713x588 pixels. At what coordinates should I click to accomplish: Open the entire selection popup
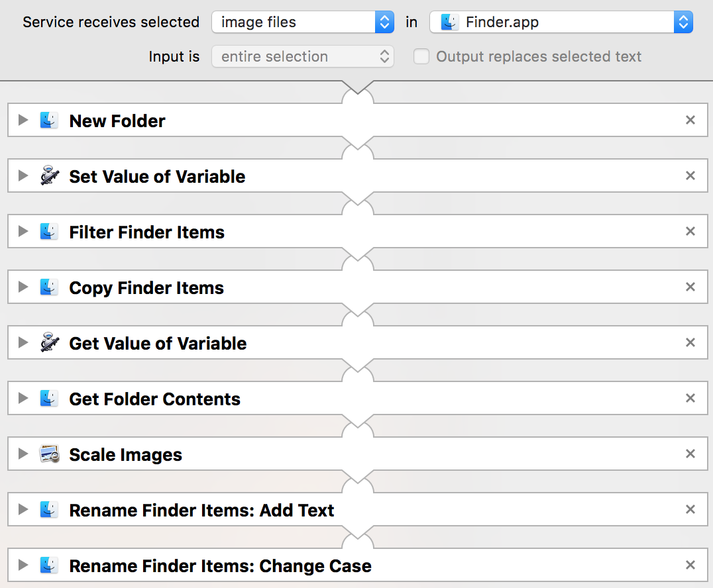tap(303, 56)
